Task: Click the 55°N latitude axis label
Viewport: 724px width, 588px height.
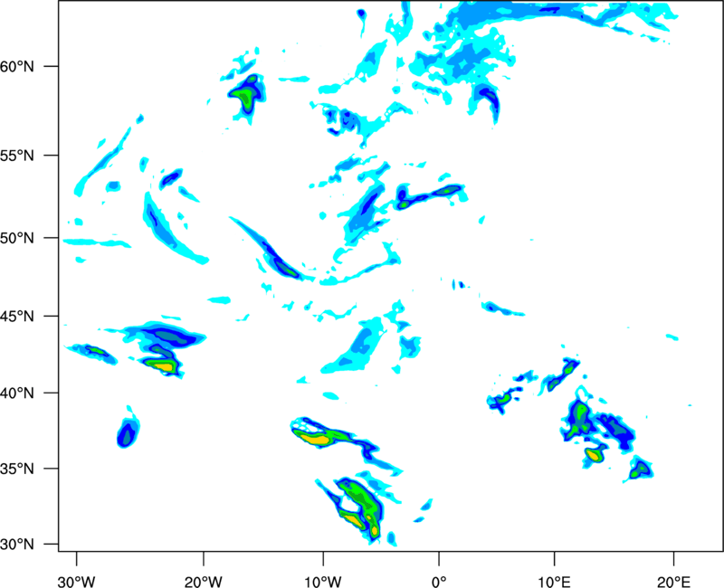Action: 17,156
